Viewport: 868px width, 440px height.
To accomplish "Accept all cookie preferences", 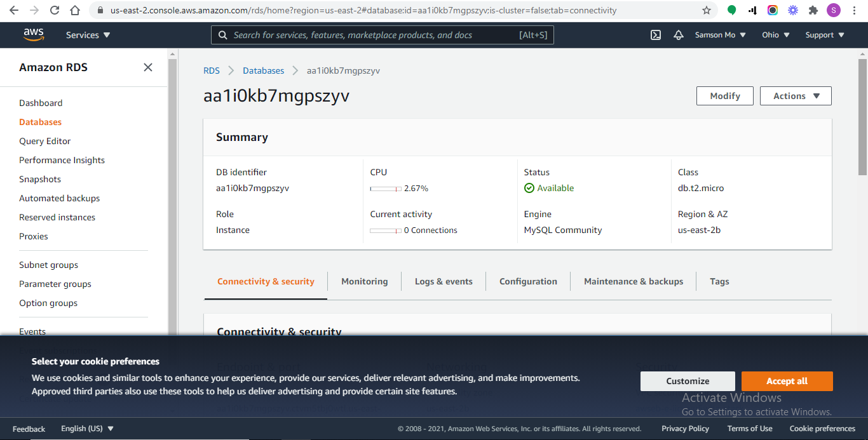I will [x=787, y=381].
